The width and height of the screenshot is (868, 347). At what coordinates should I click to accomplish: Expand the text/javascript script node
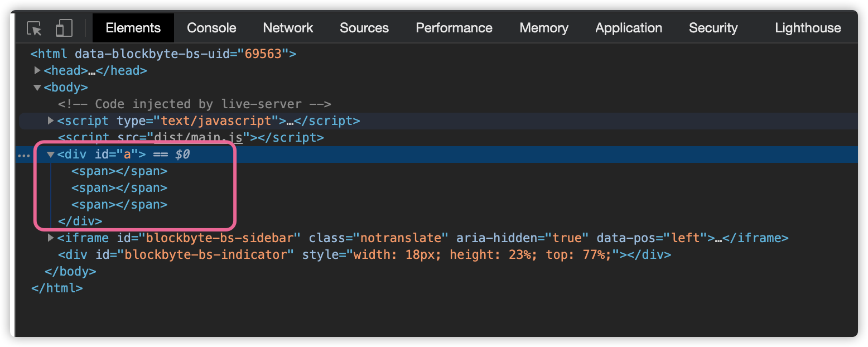click(x=51, y=121)
